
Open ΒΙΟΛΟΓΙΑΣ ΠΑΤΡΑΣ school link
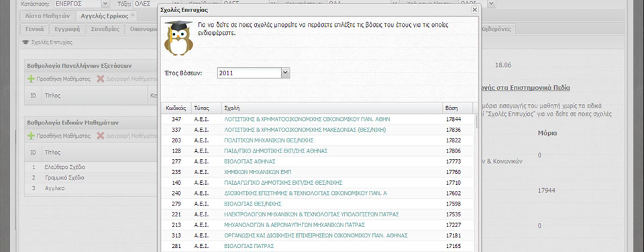(x=249, y=246)
